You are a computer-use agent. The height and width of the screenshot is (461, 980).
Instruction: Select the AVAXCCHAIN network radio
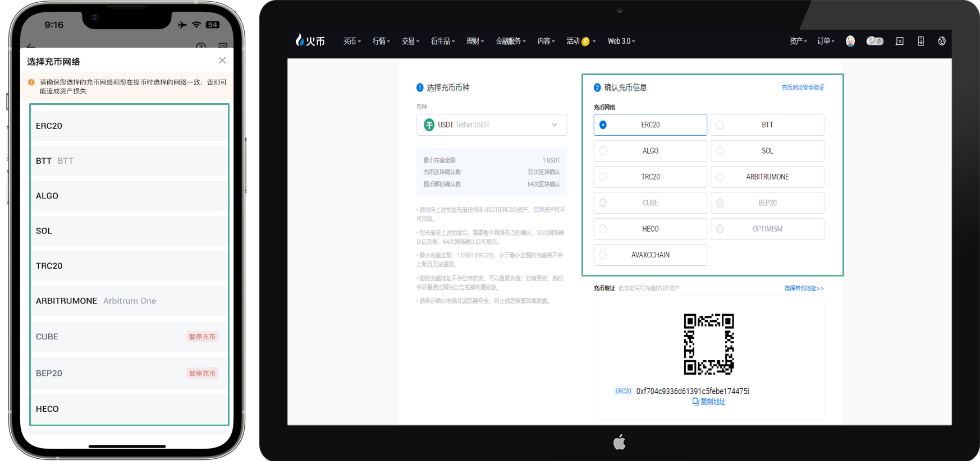click(x=603, y=255)
